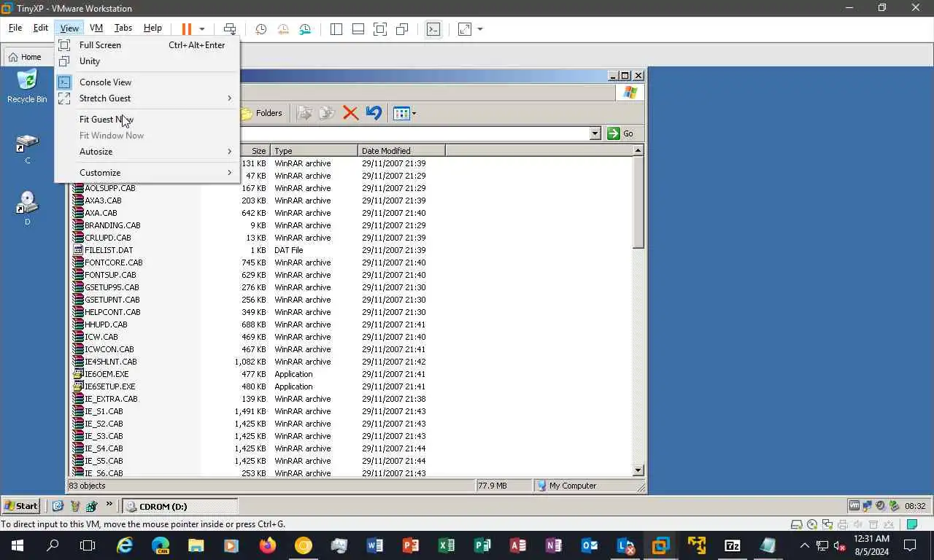This screenshot has width=934, height=560.
Task: Select the C drive desktop shortcut
Action: click(x=27, y=149)
